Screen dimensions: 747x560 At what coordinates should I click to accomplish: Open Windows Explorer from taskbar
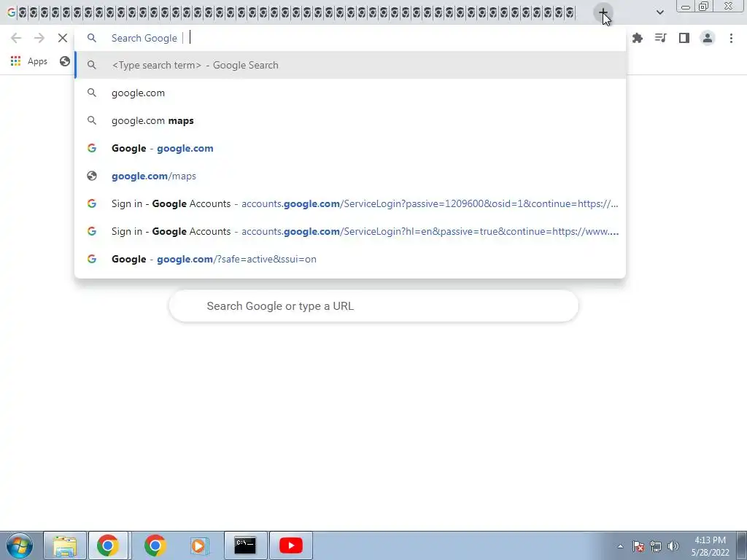coord(65,545)
